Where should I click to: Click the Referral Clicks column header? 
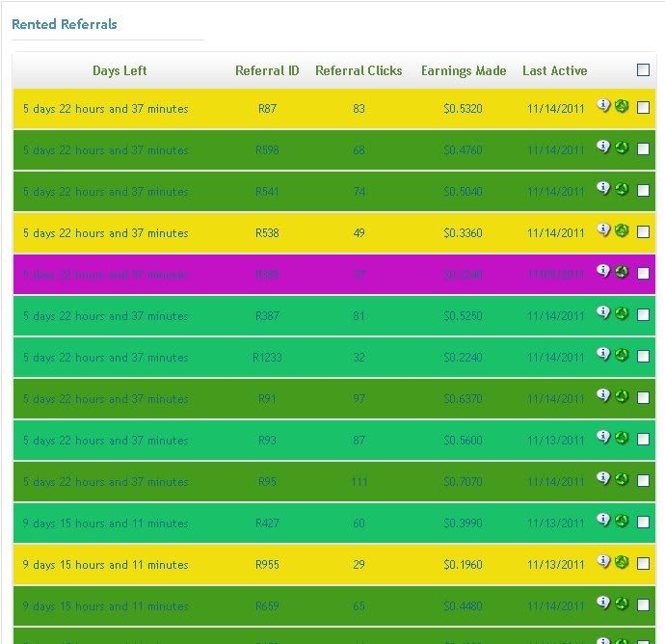359,70
